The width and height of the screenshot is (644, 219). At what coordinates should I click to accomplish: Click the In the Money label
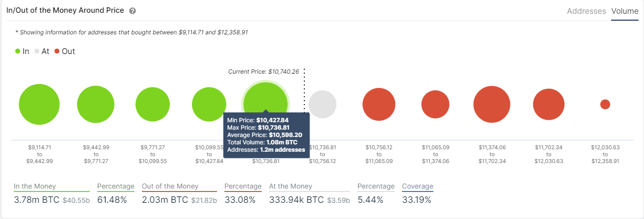35,186
